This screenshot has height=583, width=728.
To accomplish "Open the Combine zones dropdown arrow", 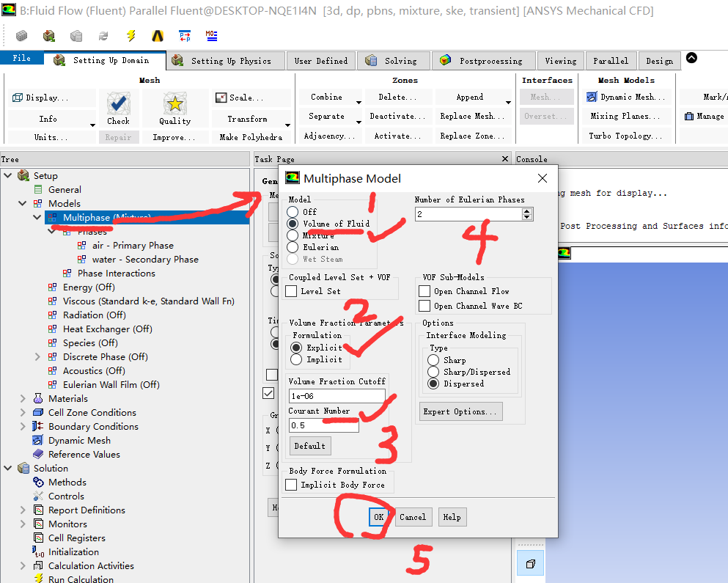I will point(359,102).
